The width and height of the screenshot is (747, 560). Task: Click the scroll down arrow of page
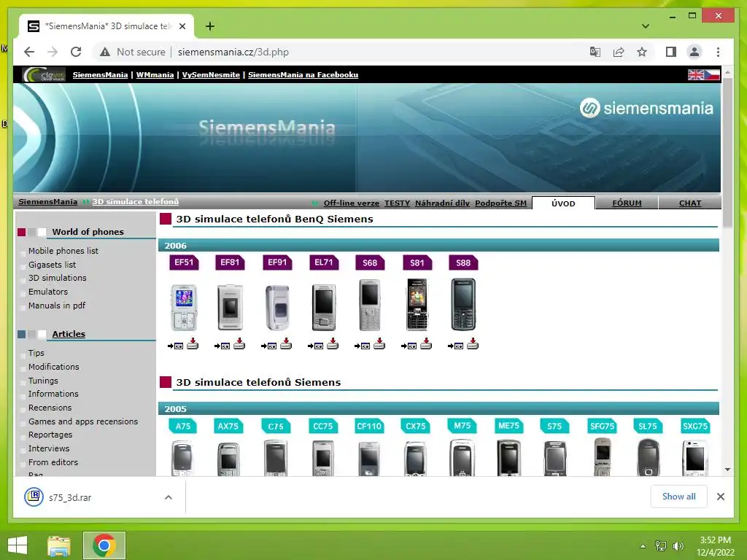click(x=727, y=470)
